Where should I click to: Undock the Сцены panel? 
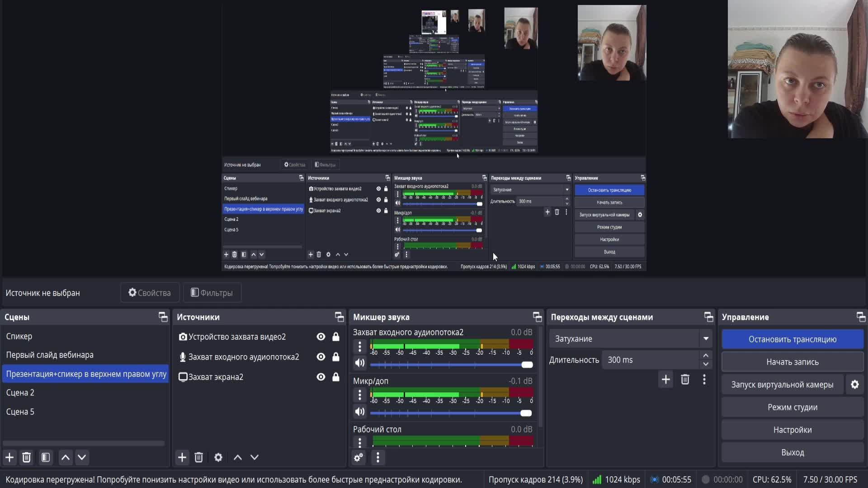(163, 317)
